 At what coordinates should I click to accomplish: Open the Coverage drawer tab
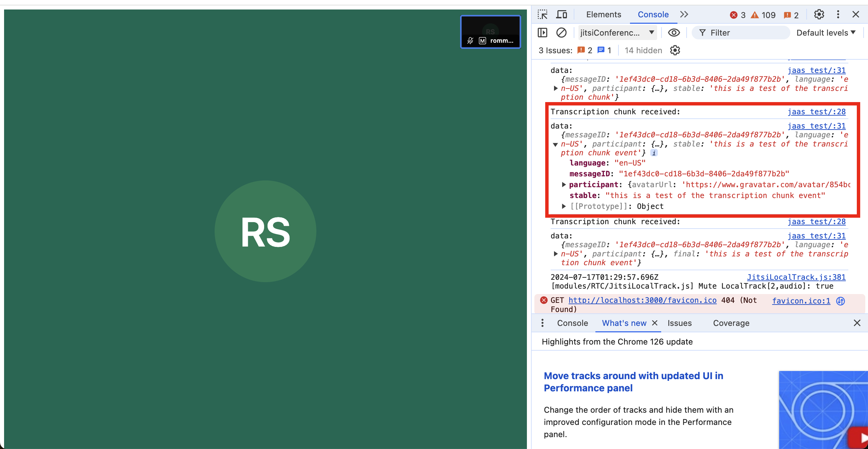point(731,323)
